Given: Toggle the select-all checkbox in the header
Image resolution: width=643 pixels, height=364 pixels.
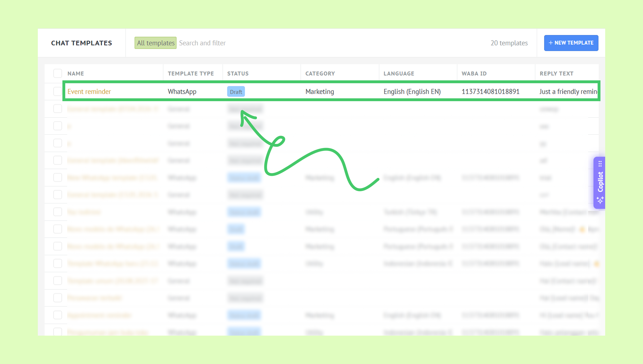Looking at the screenshot, I should point(57,74).
